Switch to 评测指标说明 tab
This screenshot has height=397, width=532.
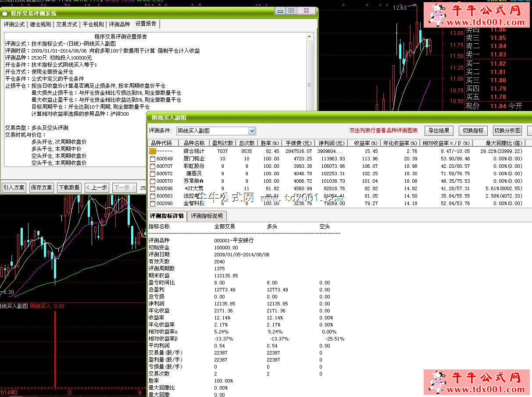(x=207, y=216)
